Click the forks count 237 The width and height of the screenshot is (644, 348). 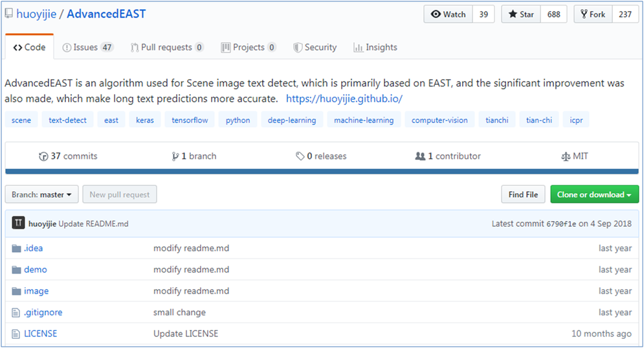point(625,14)
